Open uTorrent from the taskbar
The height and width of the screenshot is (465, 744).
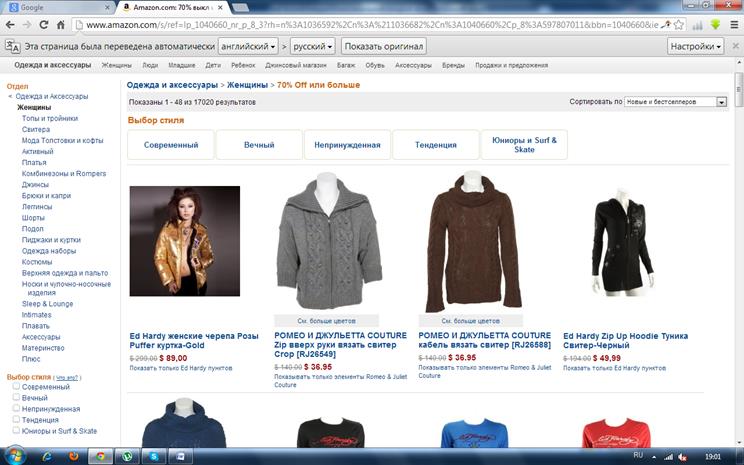coord(127,456)
